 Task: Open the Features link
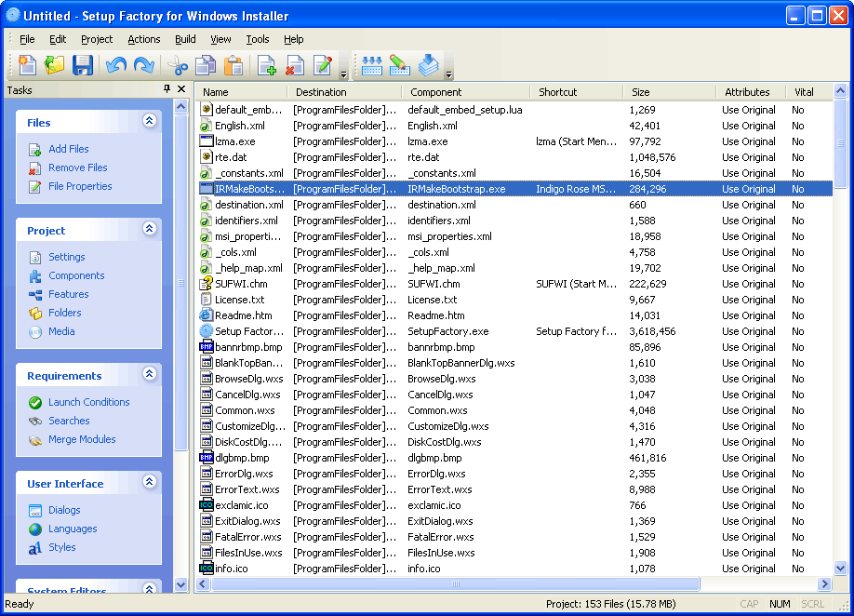coord(69,294)
